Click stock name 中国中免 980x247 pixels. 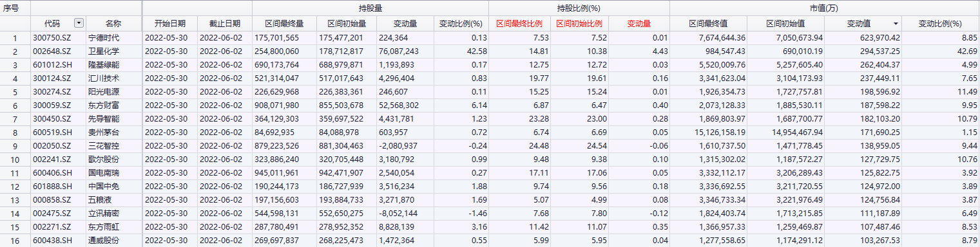point(104,186)
